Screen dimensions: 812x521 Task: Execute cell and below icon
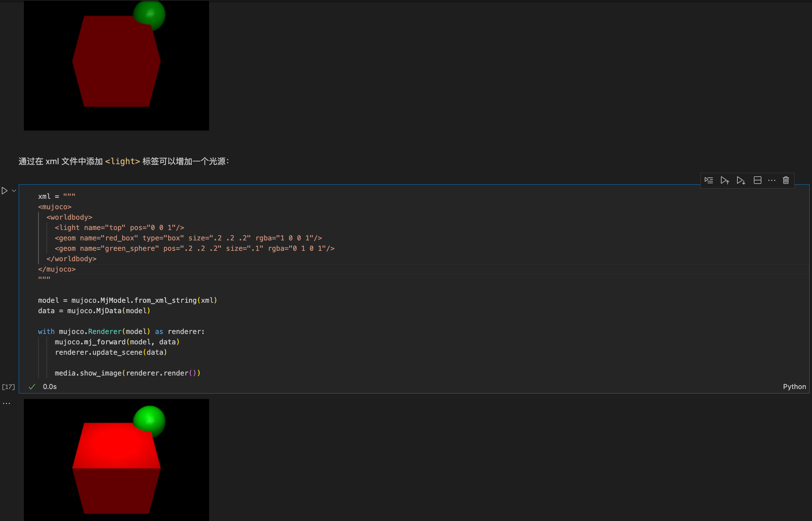point(741,180)
